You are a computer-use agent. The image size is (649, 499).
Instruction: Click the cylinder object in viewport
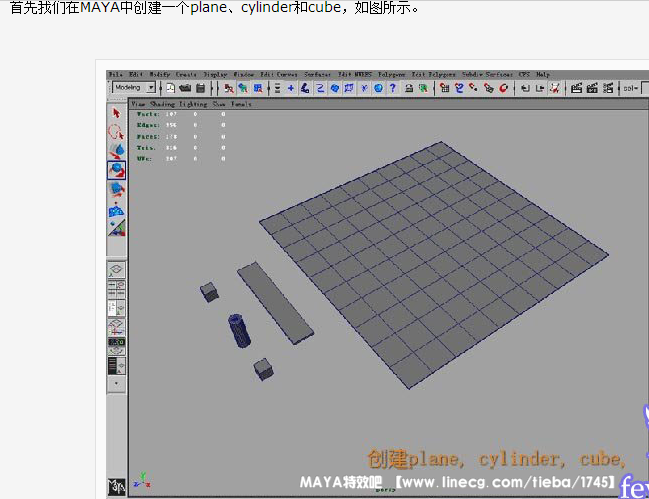pyautogui.click(x=240, y=331)
